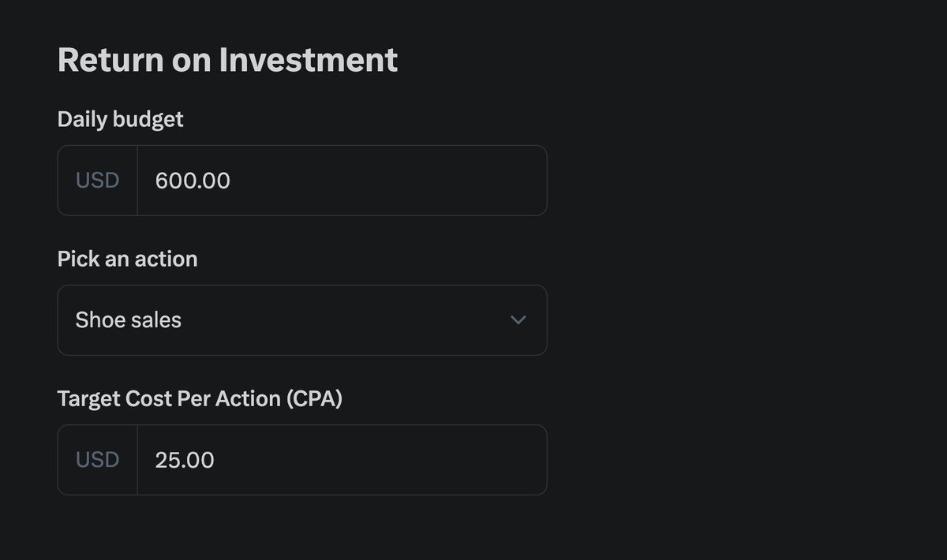The height and width of the screenshot is (560, 947).
Task: Click the Pick an action label
Action: [127, 259]
